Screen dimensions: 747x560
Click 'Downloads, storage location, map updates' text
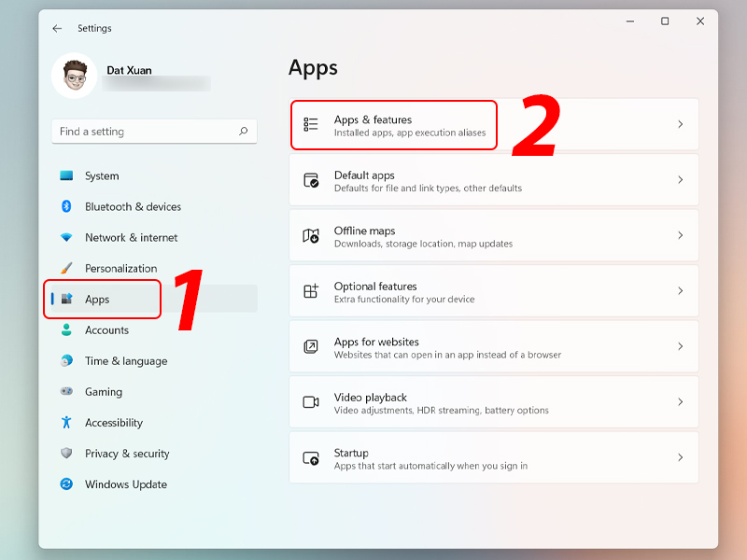click(423, 244)
